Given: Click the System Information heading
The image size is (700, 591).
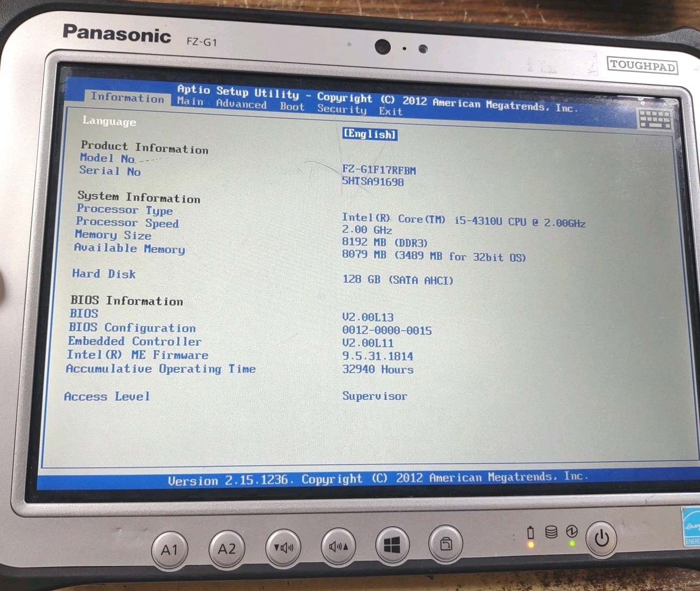Looking at the screenshot, I should click(139, 197).
